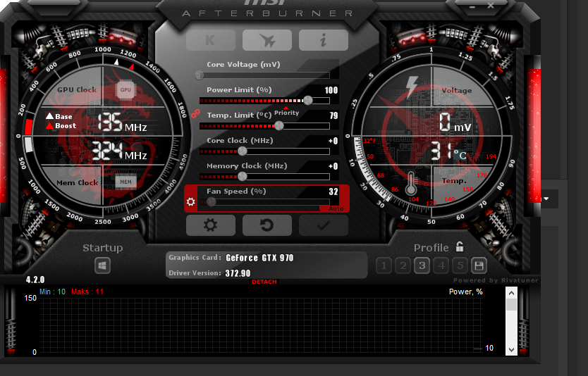Viewport: 588px width, 376px height.
Task: Click the Power, % graph label
Action: tap(466, 292)
